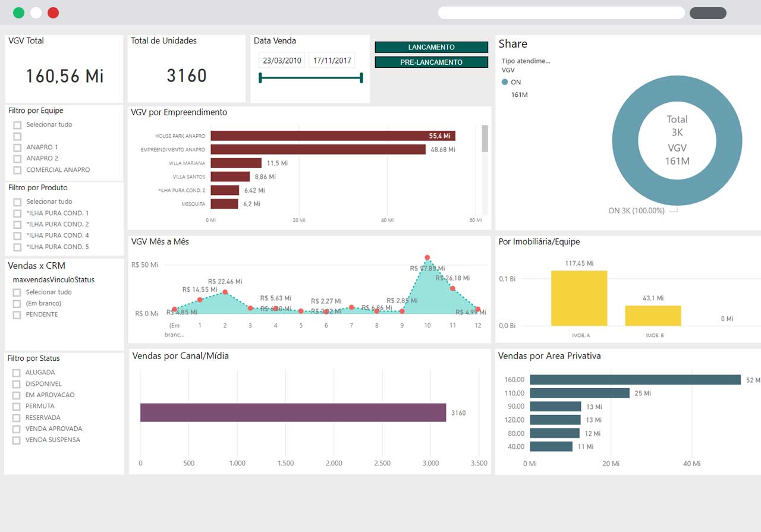
Task: Enable the COMERCIAL ANAPRO filter
Action: [17, 170]
